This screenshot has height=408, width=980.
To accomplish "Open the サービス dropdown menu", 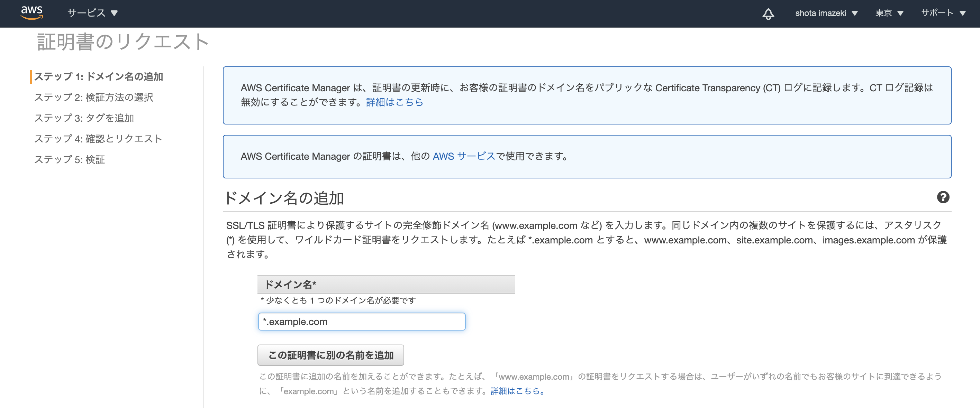I will tap(92, 13).
